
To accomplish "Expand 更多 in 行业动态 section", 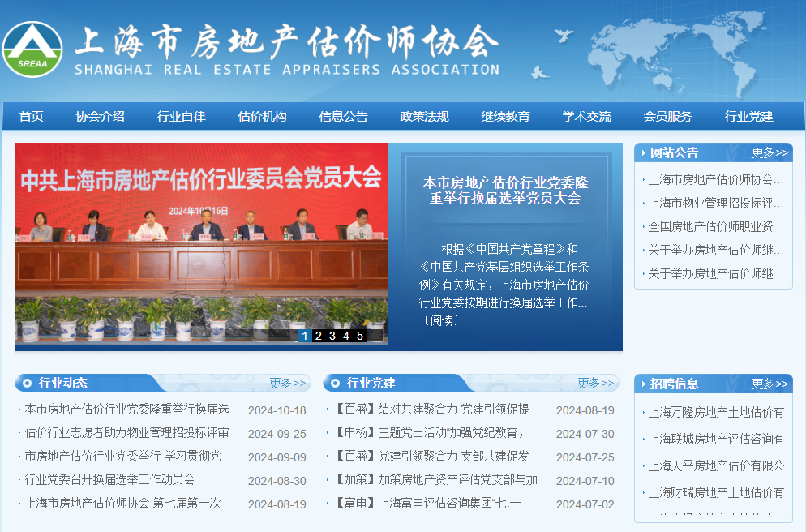I will [x=288, y=384].
